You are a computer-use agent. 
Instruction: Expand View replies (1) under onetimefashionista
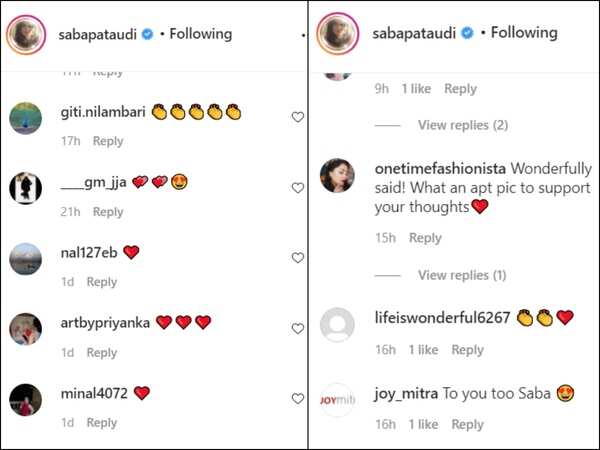(462, 275)
